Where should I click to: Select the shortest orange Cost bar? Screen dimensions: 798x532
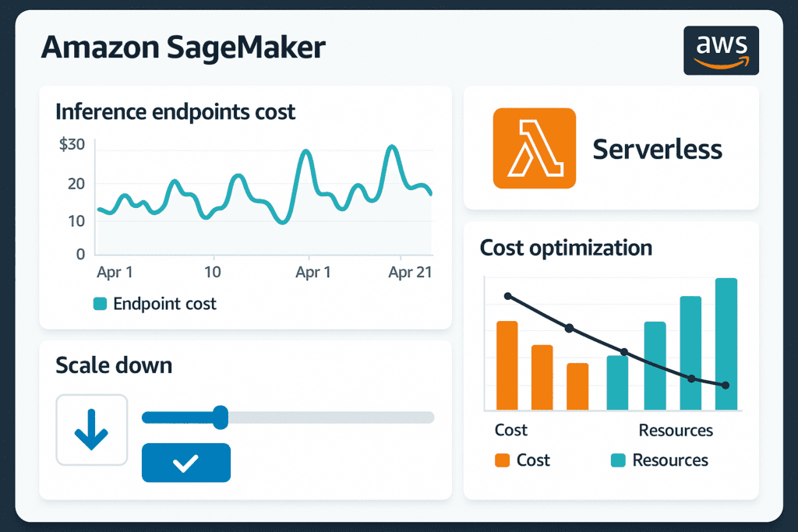click(x=577, y=386)
